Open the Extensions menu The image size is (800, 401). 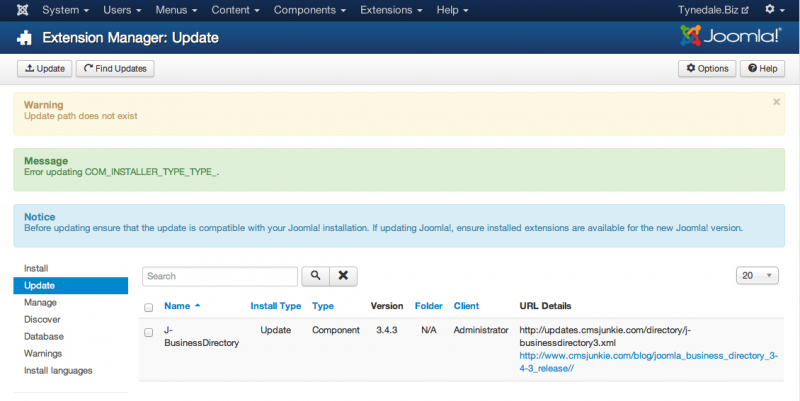[x=391, y=10]
